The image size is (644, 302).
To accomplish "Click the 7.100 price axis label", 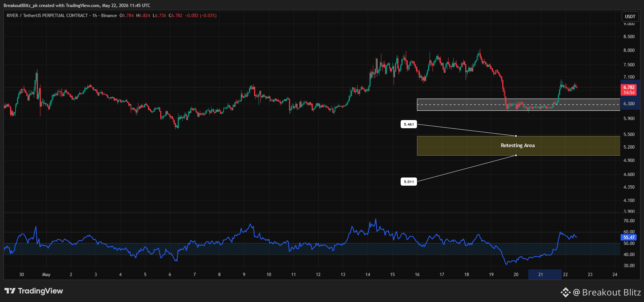I will [629, 77].
